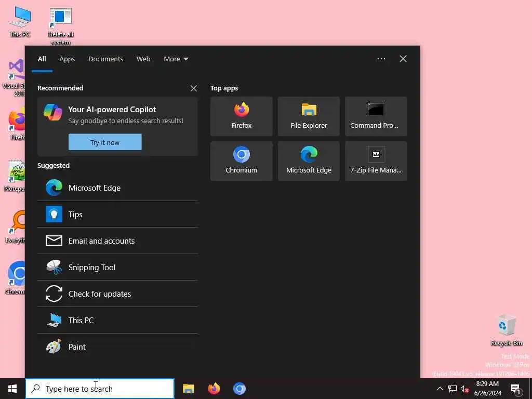Click the Your AI-powered Copilot heading
532x399 pixels.
[112, 110]
